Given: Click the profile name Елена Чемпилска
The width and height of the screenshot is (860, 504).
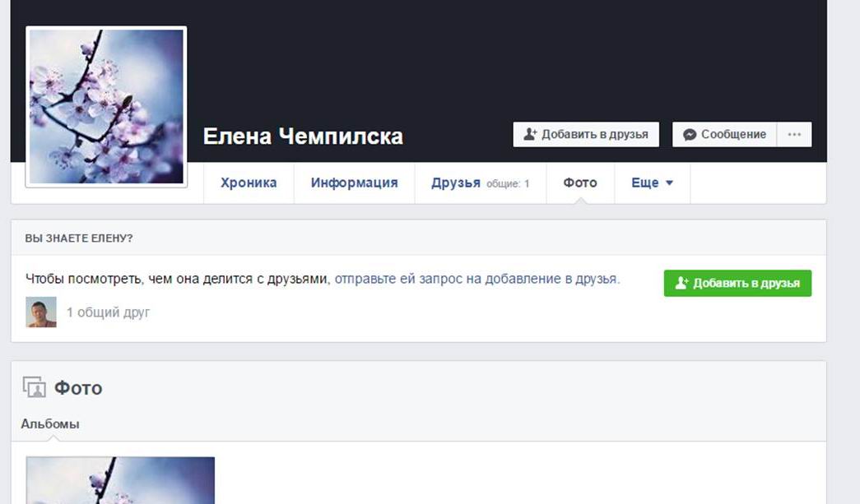Looking at the screenshot, I should pos(303,136).
